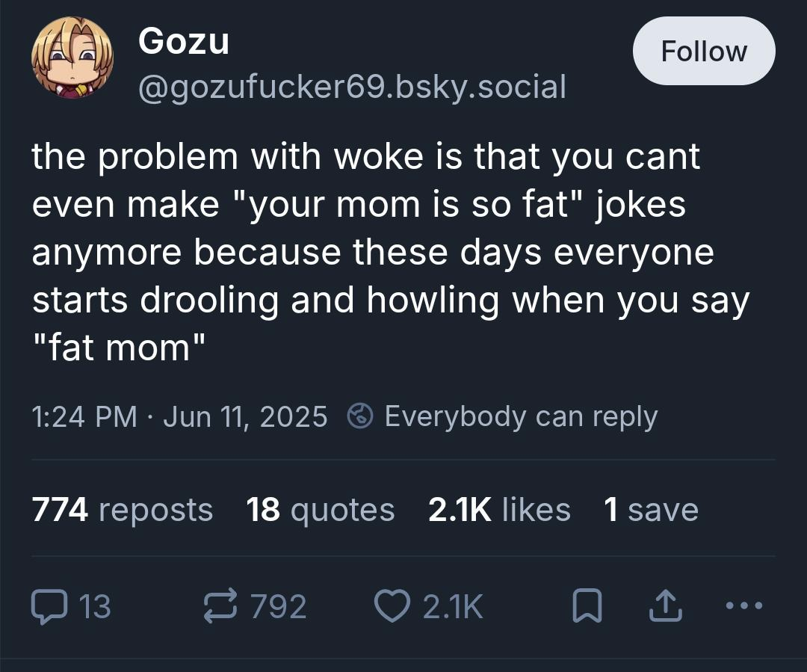Open Gozu's profile avatar picture
The image size is (807, 672).
coord(72,58)
